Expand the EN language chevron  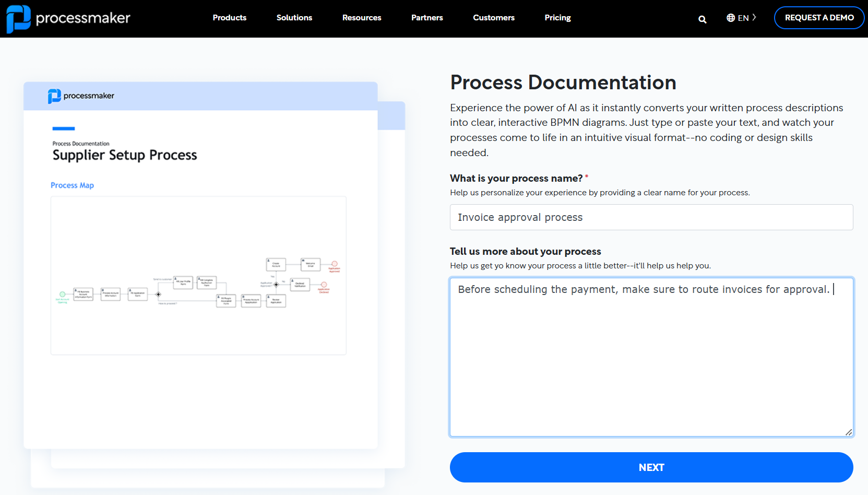coord(754,17)
